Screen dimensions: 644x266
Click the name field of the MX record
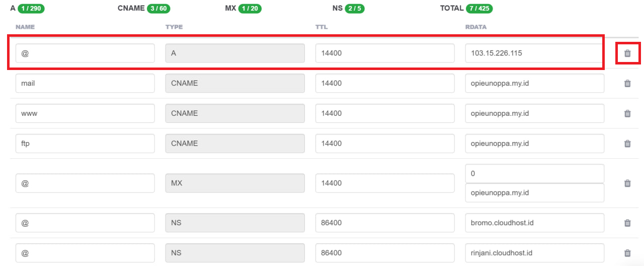(85, 183)
